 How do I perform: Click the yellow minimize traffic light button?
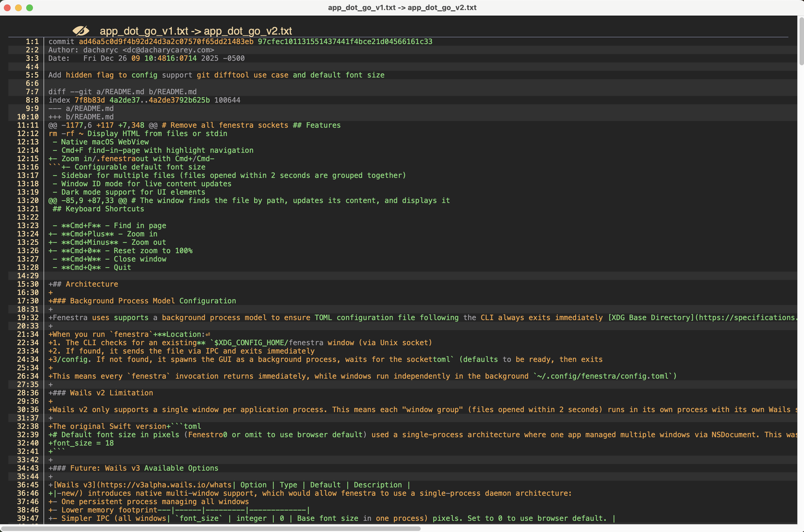click(x=19, y=8)
